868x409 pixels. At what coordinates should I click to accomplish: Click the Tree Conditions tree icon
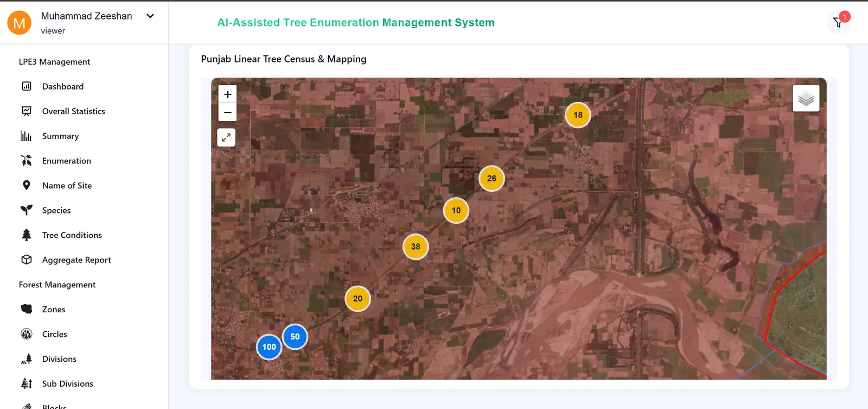click(x=26, y=235)
